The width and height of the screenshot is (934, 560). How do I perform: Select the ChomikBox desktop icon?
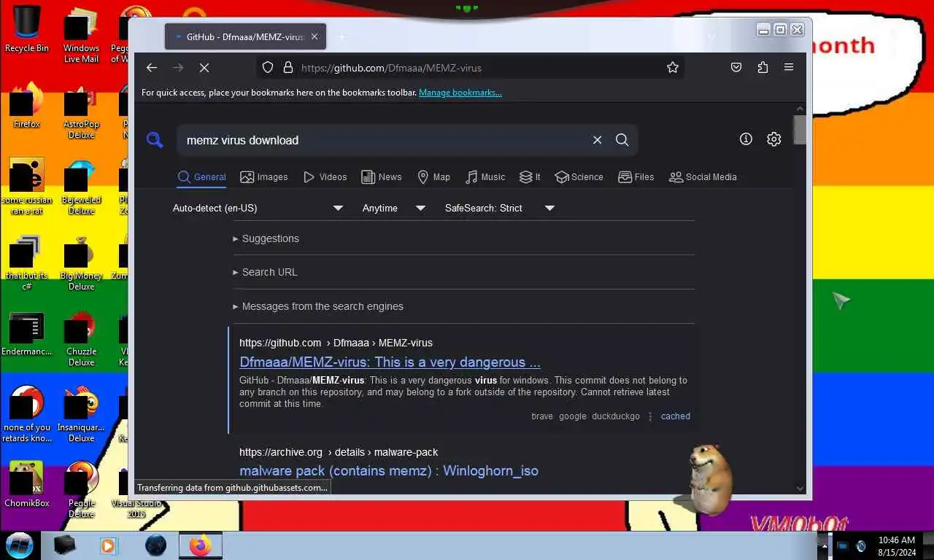(27, 484)
